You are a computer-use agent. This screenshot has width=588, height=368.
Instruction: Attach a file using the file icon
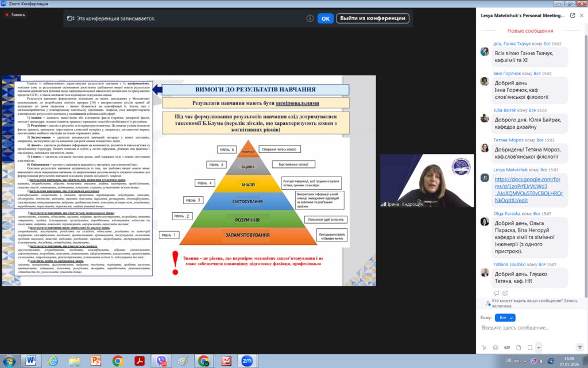click(518, 347)
